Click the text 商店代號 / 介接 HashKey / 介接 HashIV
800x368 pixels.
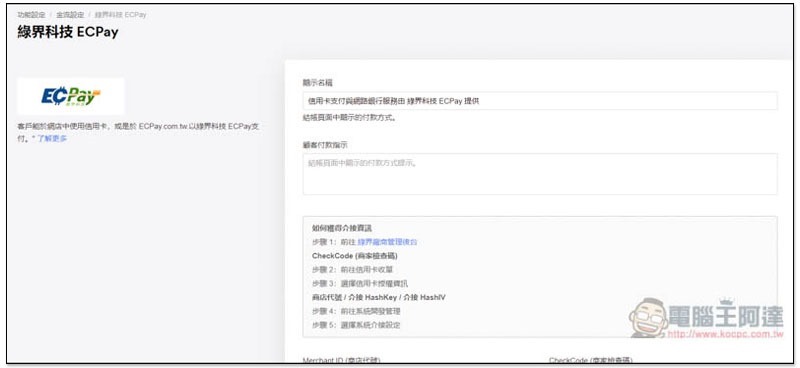tap(379, 297)
